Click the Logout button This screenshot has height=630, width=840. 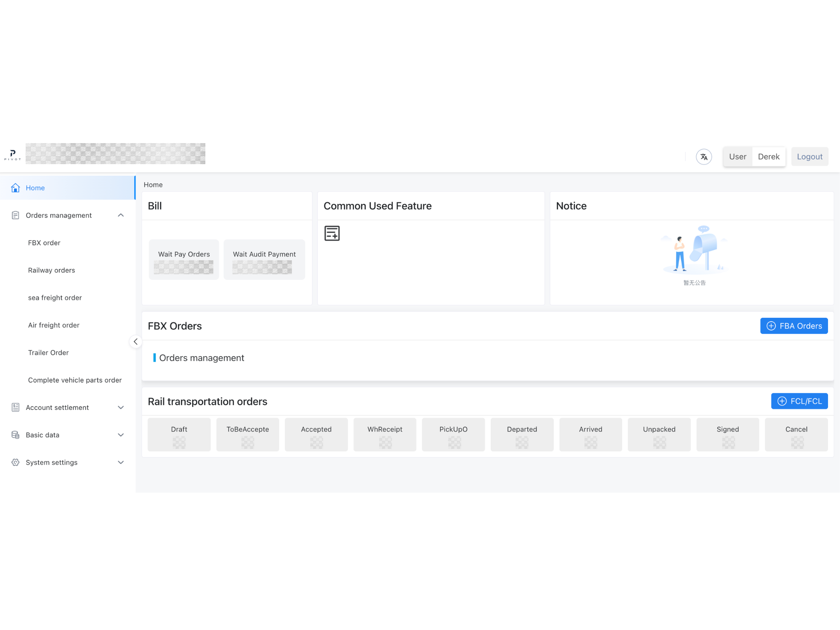tap(810, 157)
